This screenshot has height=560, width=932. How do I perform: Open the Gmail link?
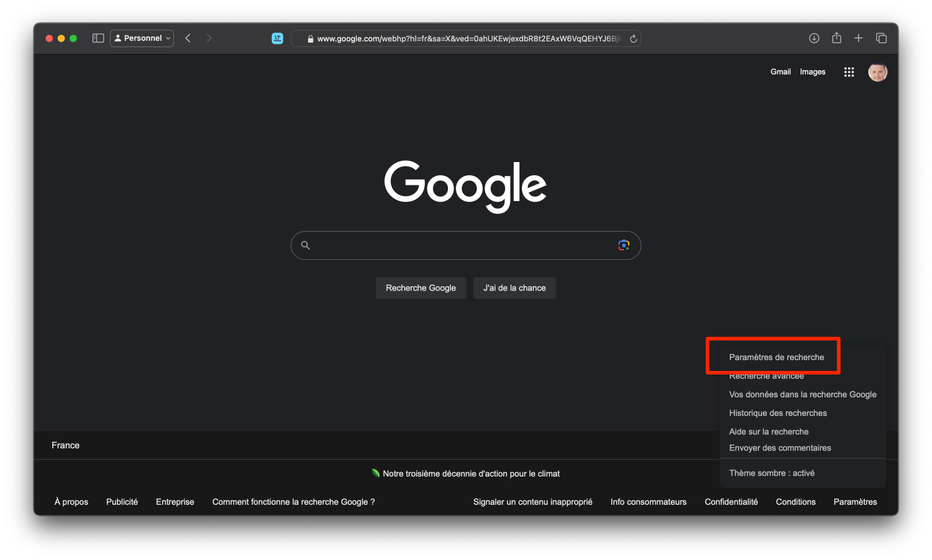(781, 71)
